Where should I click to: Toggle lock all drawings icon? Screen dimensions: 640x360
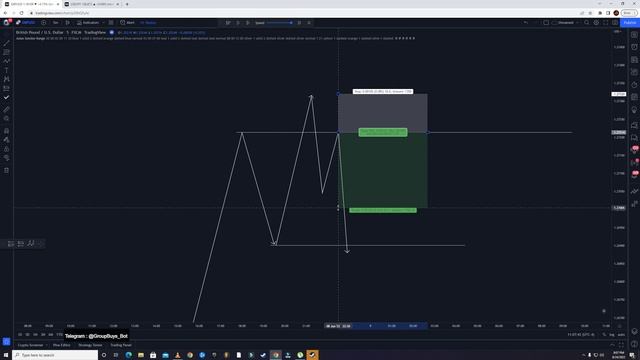[x=7, y=149]
